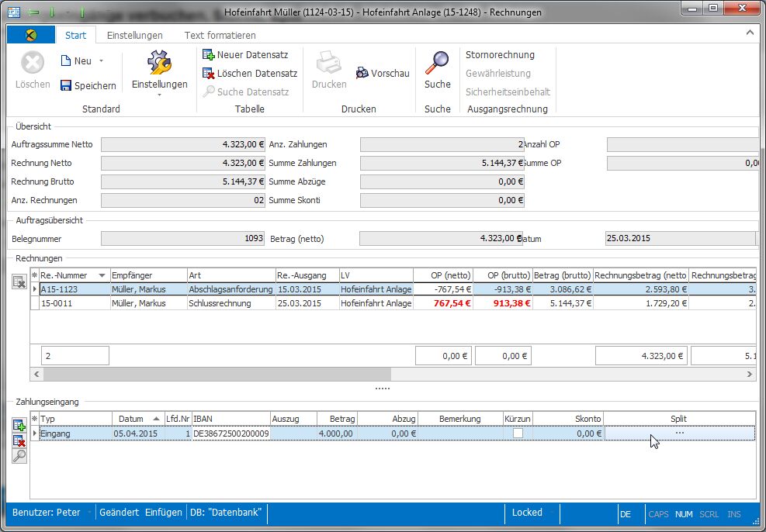Click re.-Ausgang cell 25.03.2015
This screenshot has width=766, height=532.
click(x=307, y=303)
